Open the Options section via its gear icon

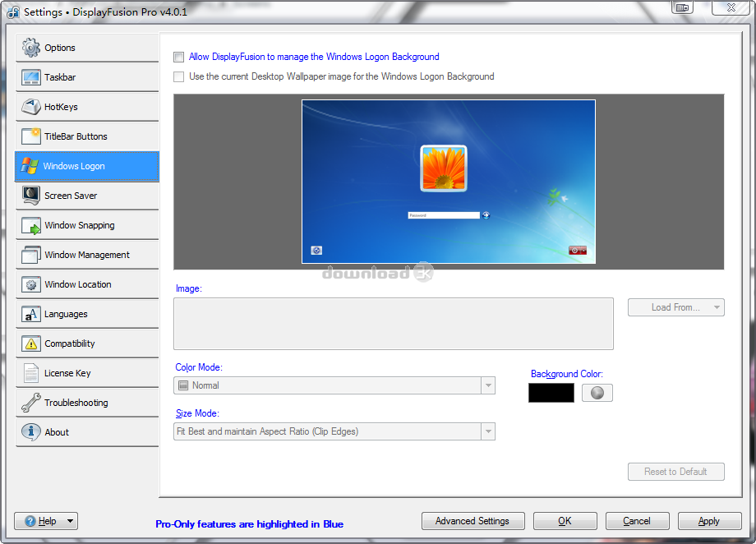tap(31, 48)
